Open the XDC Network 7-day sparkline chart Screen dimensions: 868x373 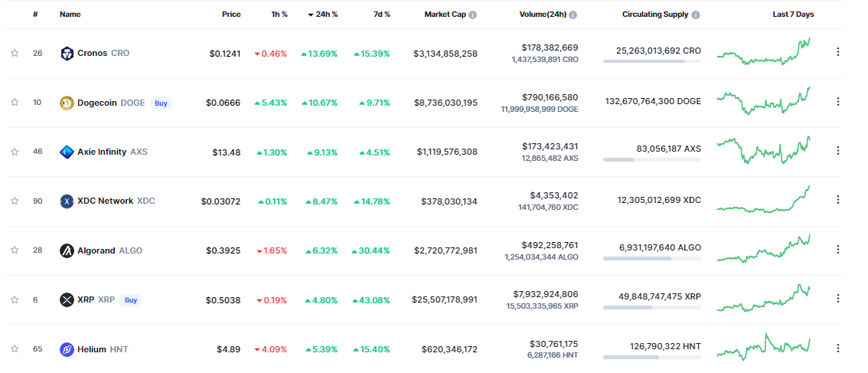tap(763, 200)
